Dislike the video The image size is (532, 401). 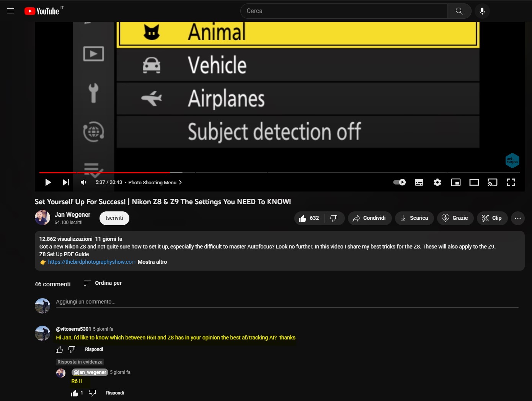coord(334,218)
